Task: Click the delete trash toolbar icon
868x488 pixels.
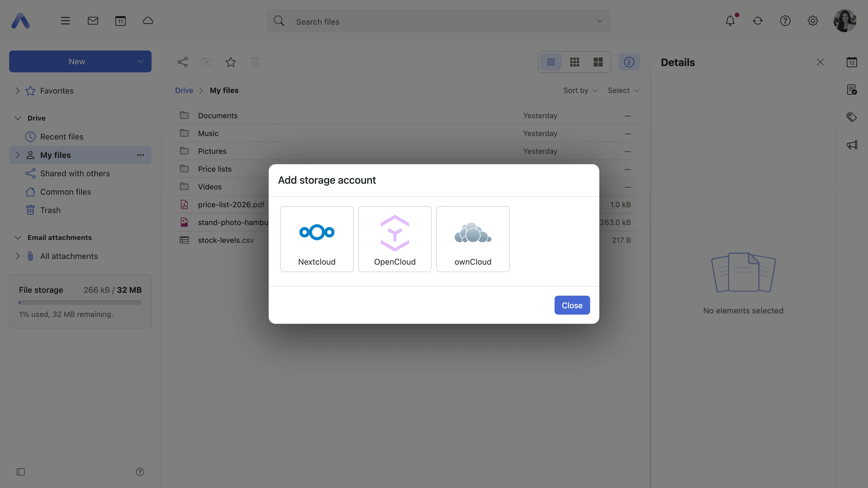Action: [255, 62]
